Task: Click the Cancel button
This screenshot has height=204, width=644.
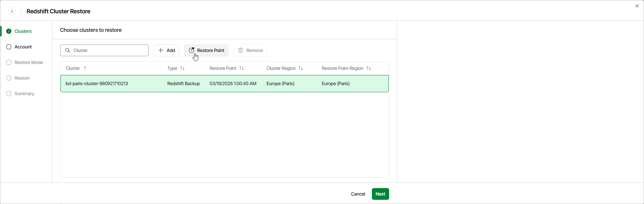Action: (x=358, y=194)
